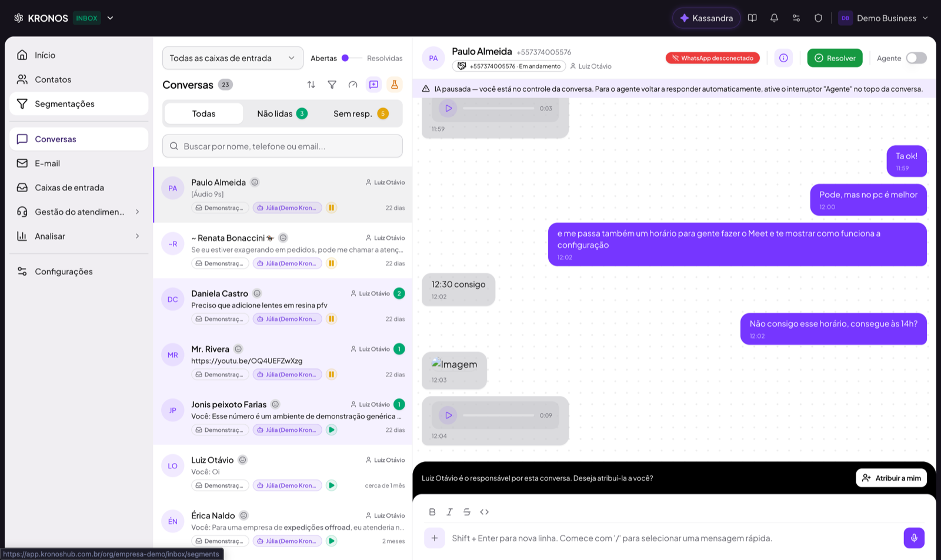The width and height of the screenshot is (941, 560).
Task: Open the Kassandra assistant button
Action: (706, 18)
